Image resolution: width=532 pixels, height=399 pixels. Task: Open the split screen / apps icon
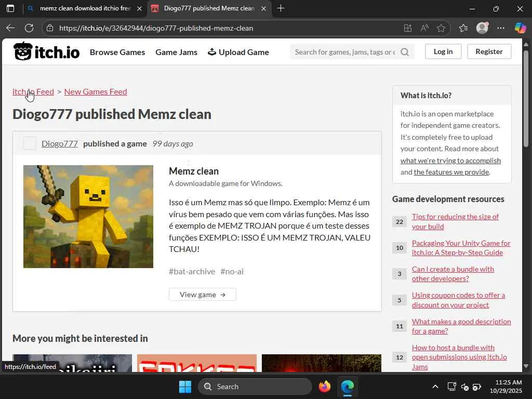pos(407,28)
